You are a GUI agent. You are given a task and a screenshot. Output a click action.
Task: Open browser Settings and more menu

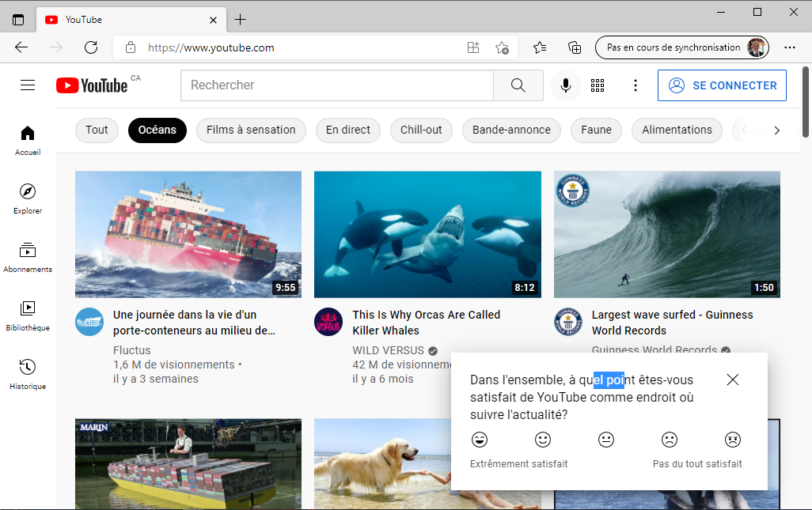point(789,47)
